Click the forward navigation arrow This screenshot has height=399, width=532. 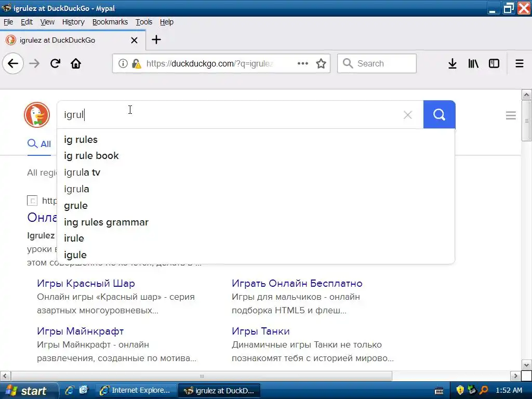34,63
